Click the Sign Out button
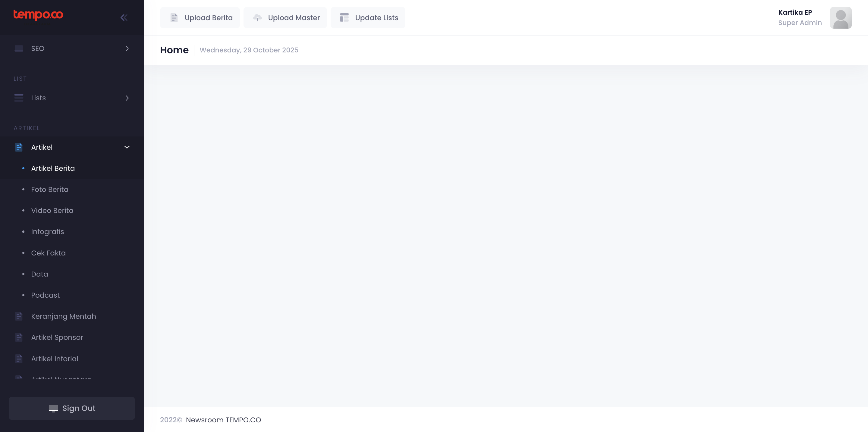868x432 pixels. tap(72, 408)
